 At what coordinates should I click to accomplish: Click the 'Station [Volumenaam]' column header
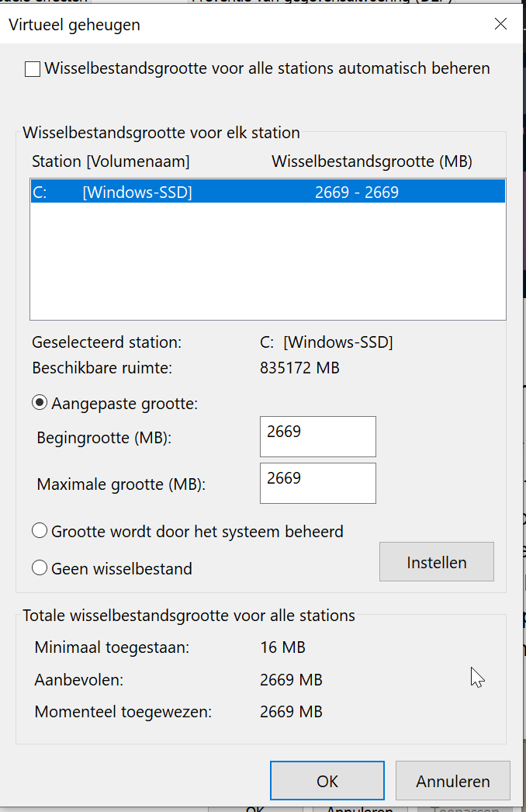coord(111,161)
